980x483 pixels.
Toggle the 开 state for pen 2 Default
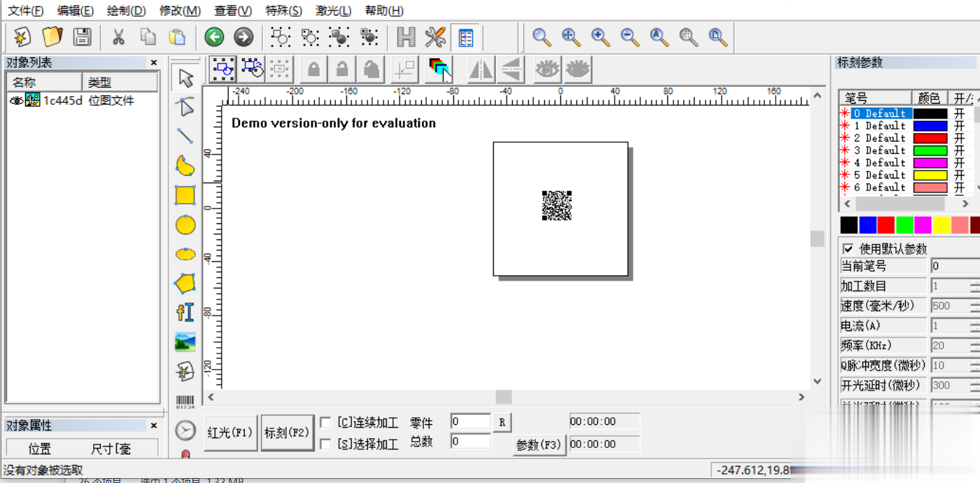959,138
